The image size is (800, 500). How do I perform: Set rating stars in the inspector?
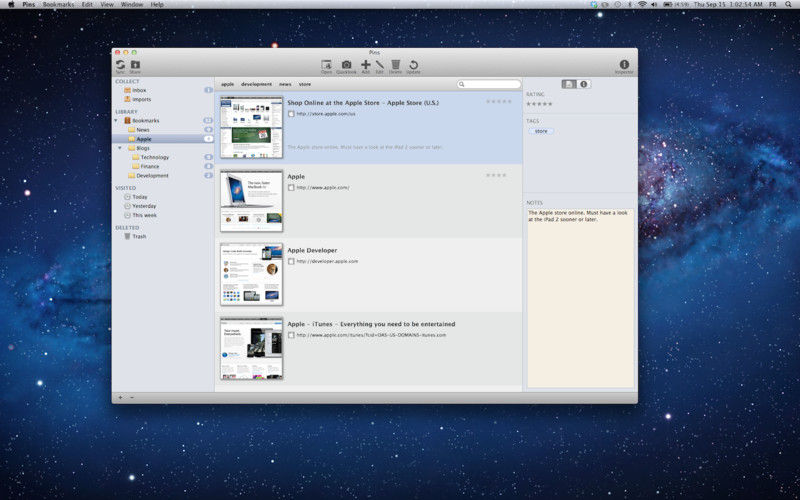pyautogui.click(x=539, y=104)
